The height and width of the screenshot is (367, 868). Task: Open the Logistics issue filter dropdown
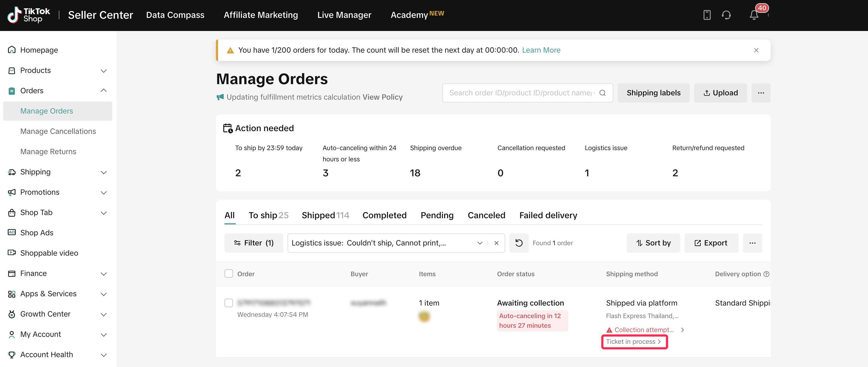pyautogui.click(x=479, y=243)
